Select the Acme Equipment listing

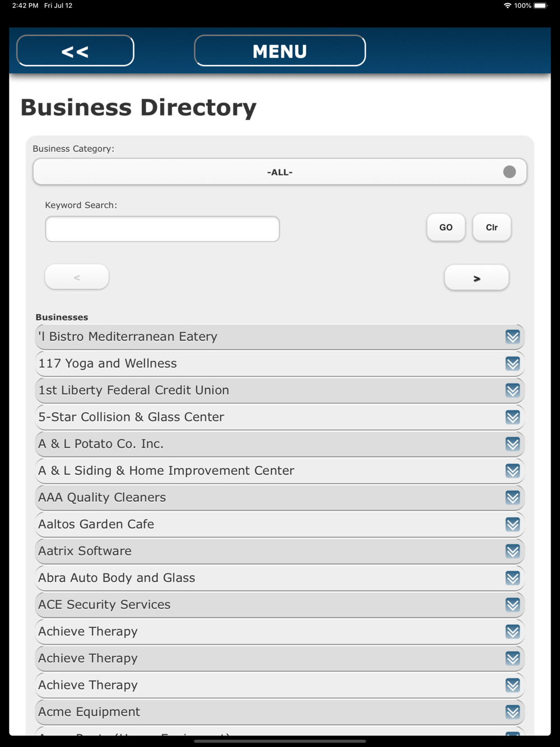(x=279, y=712)
